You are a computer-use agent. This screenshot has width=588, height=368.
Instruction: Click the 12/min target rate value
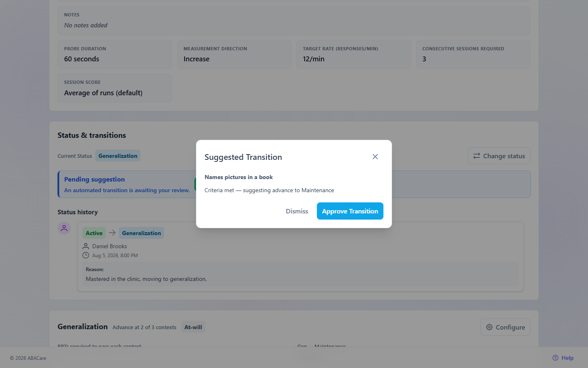(314, 59)
